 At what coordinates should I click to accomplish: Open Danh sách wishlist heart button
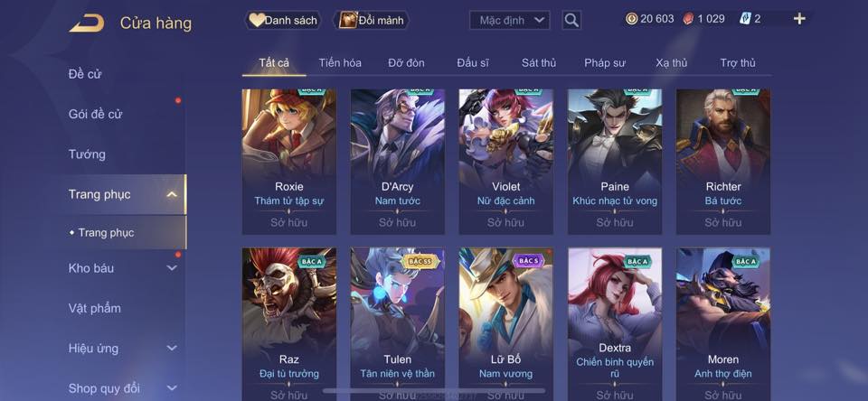tap(283, 21)
